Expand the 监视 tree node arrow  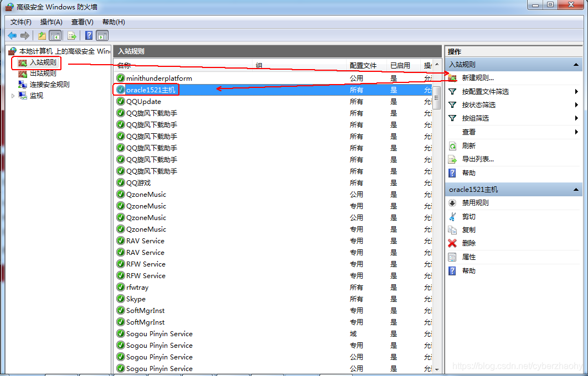[13, 96]
